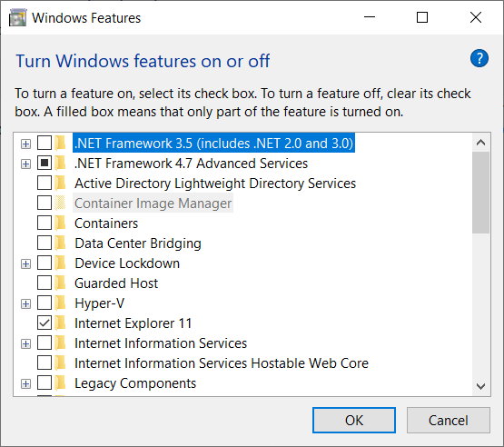This screenshot has height=447, width=504.
Task: Select Active Directory Lightweight Directory Services item
Action: pos(215,184)
